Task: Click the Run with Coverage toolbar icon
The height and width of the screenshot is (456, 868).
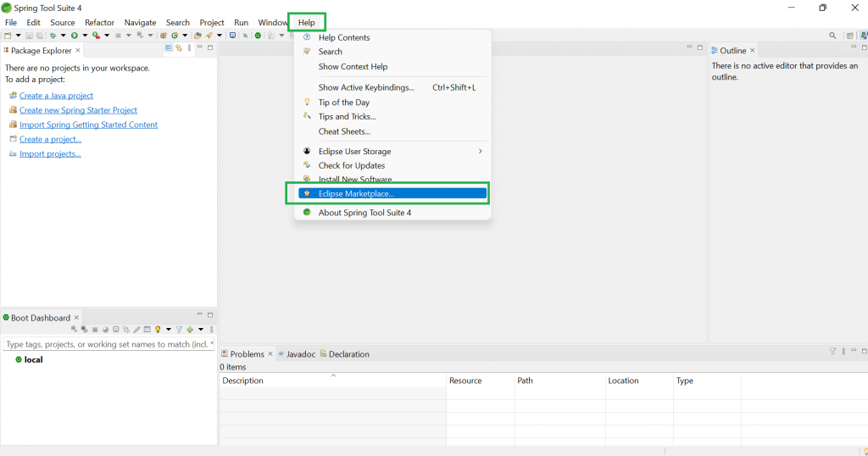Action: 97,36
